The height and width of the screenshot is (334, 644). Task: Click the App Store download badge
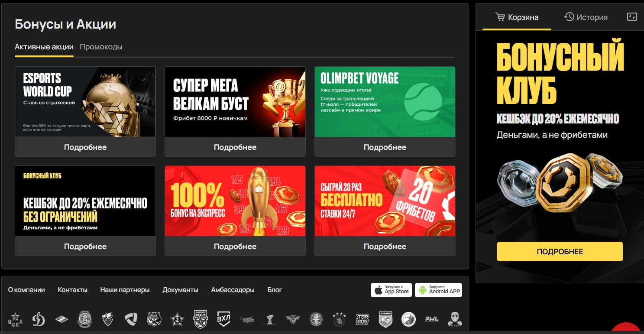pyautogui.click(x=391, y=290)
